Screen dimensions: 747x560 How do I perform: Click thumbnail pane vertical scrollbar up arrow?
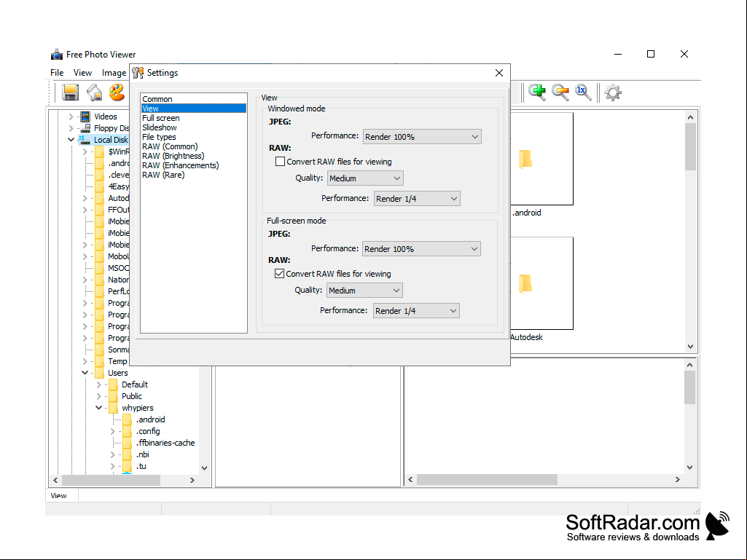pos(690,117)
